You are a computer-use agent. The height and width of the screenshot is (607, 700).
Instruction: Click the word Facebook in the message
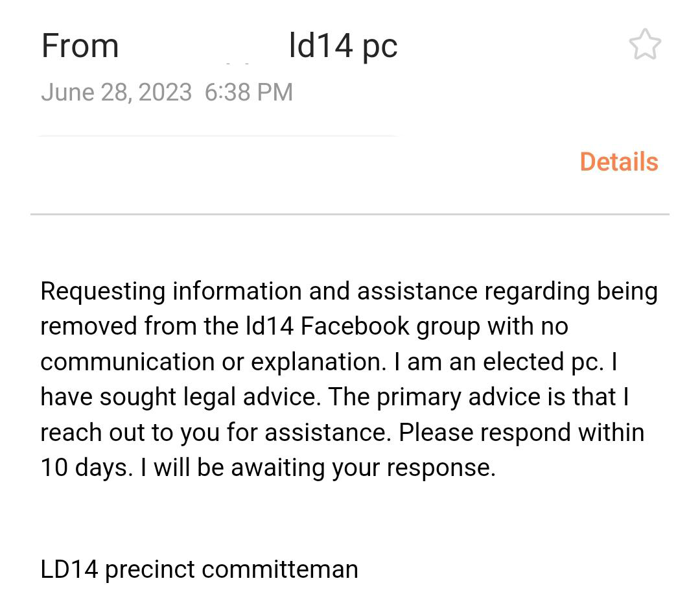coord(355,326)
